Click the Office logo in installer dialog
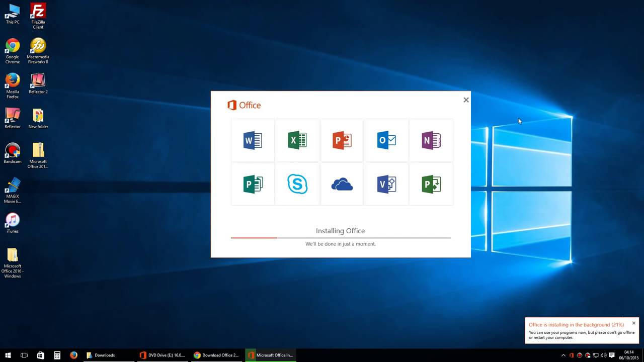644x362 pixels. (x=244, y=105)
